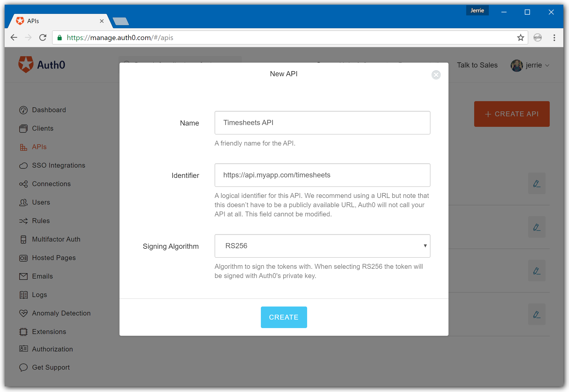Click the Users people icon in sidebar
This screenshot has width=569, height=392.
pos(23,203)
